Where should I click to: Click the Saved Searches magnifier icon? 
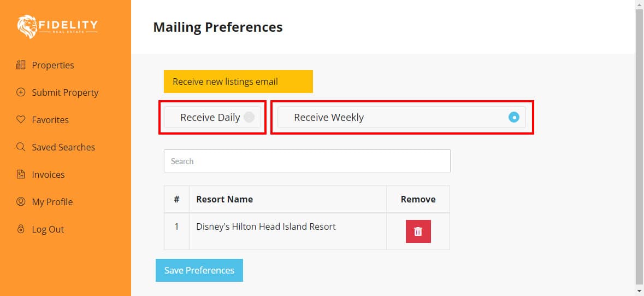(x=21, y=147)
